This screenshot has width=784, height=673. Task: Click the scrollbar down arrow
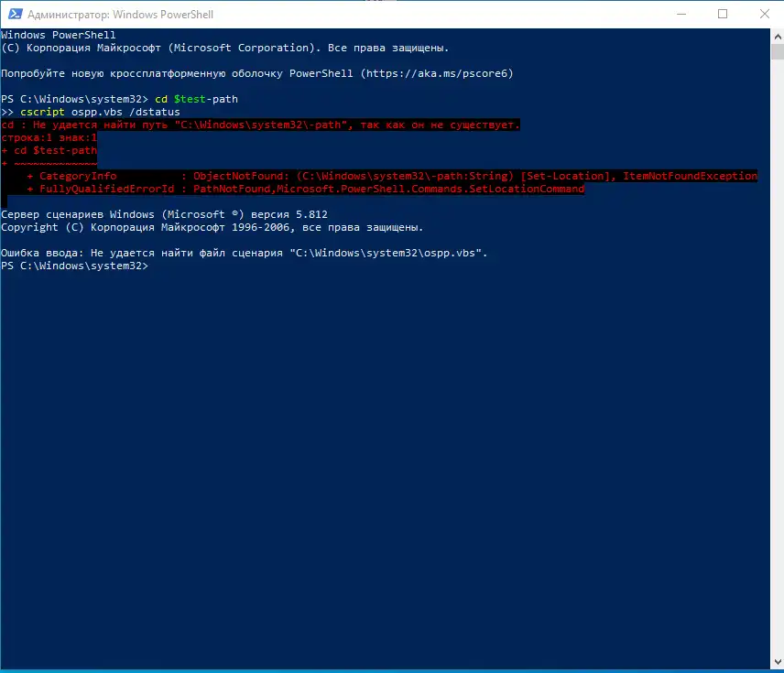click(777, 662)
